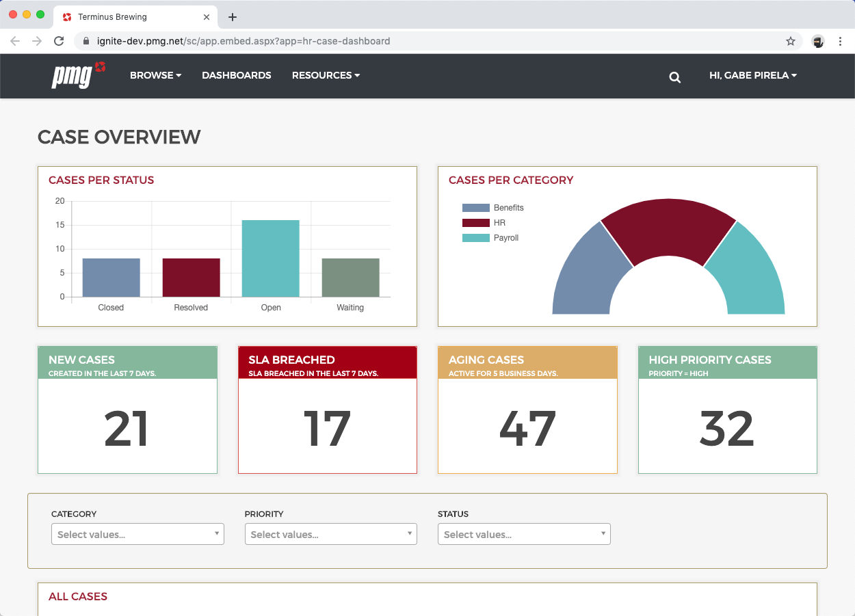Open the site search
Image resolution: width=855 pixels, height=616 pixels.
675,77
